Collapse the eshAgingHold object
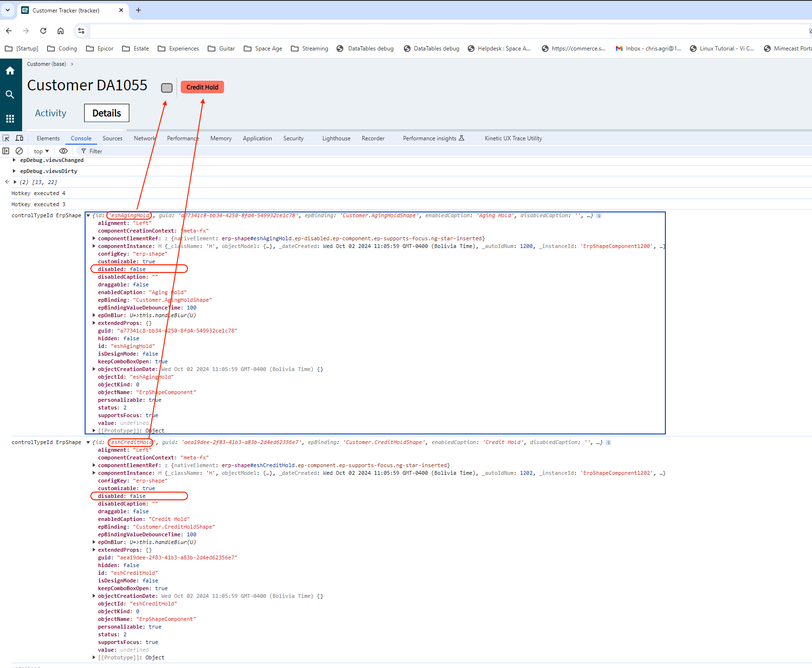This screenshot has width=812, height=668. (x=88, y=215)
